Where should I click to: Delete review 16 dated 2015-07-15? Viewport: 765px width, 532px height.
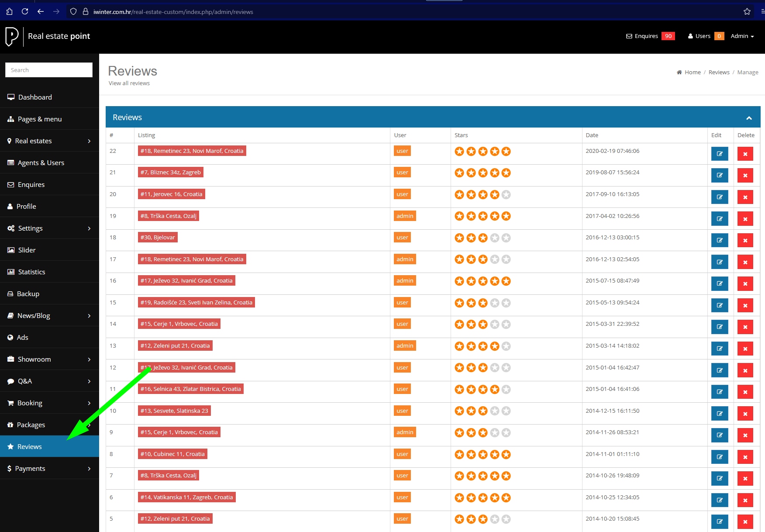point(745,283)
